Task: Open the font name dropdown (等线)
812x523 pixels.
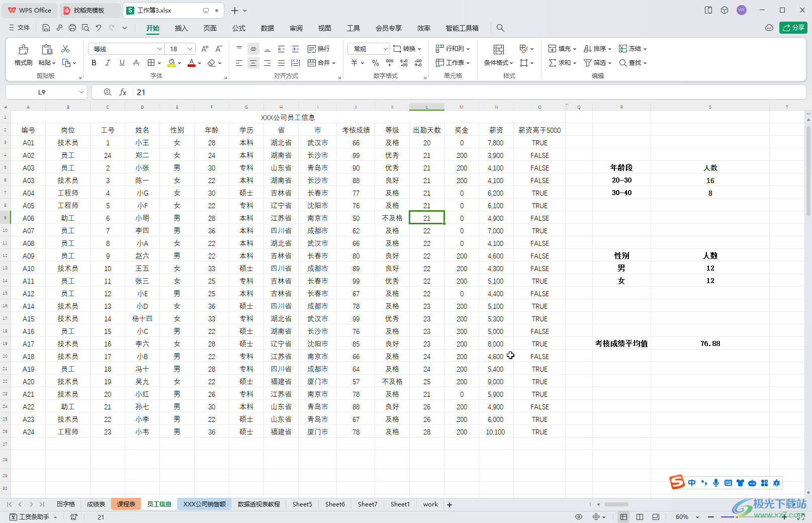Action: (x=160, y=49)
